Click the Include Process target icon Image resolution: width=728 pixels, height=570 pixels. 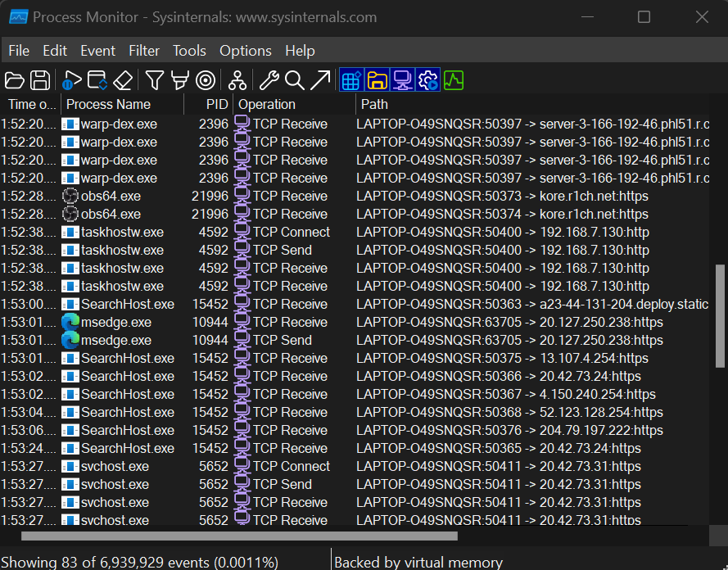tap(206, 80)
